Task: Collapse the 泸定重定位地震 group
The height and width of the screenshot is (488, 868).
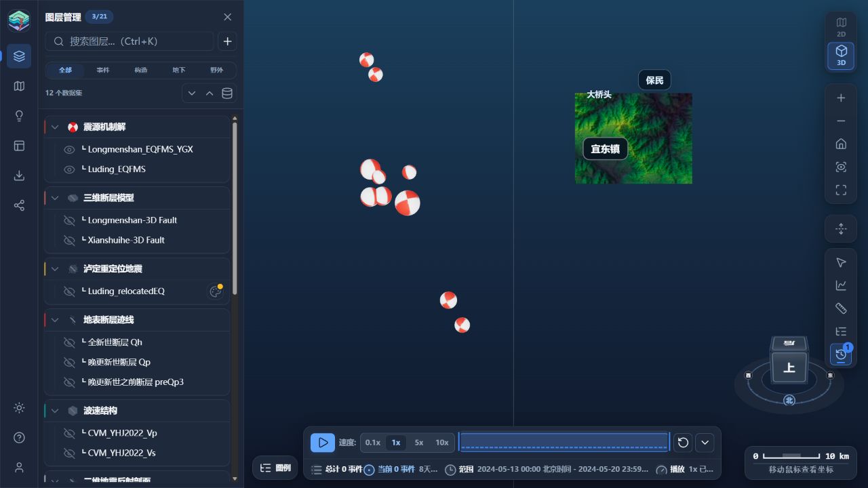Action: (55, 269)
